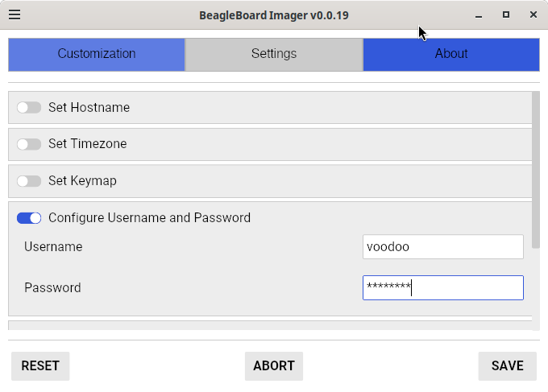Image resolution: width=548 pixels, height=392 pixels.
Task: Click the Set Timezone row label
Action: tap(87, 144)
